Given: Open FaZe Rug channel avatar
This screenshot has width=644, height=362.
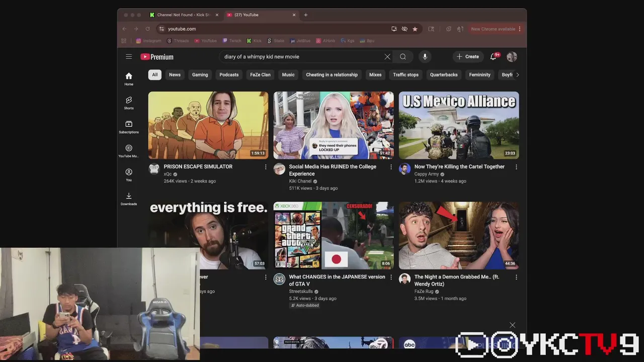Looking at the screenshot, I should point(405,279).
